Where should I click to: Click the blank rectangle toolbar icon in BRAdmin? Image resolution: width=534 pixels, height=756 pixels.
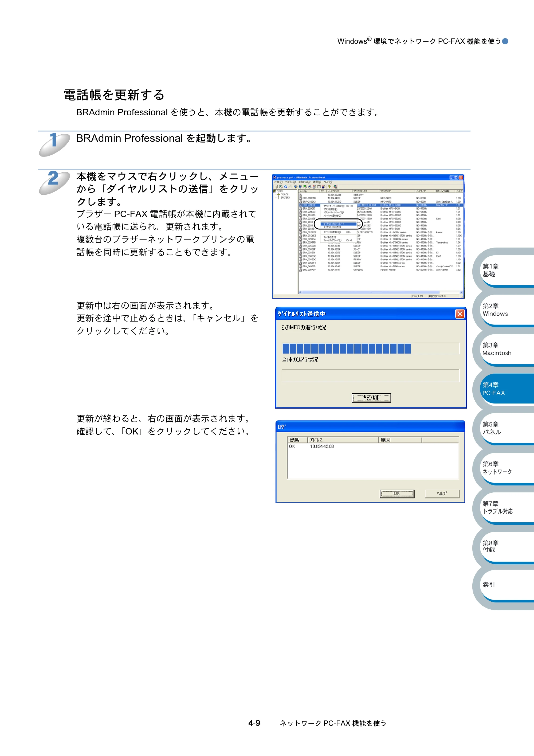319,187
